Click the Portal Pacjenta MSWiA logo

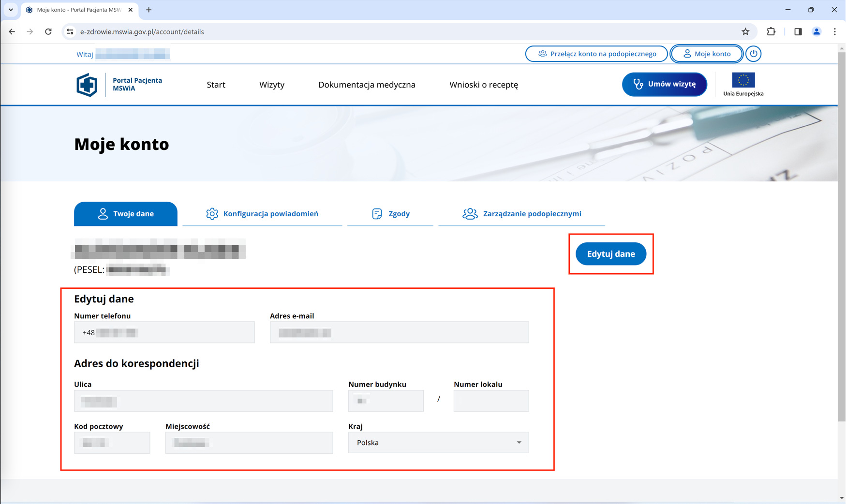click(87, 85)
